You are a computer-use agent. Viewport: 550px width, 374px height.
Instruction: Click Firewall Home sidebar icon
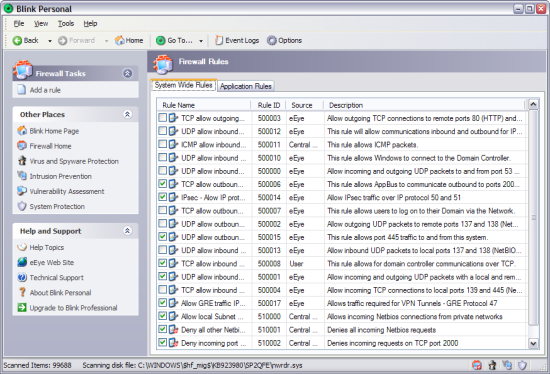tap(22, 146)
